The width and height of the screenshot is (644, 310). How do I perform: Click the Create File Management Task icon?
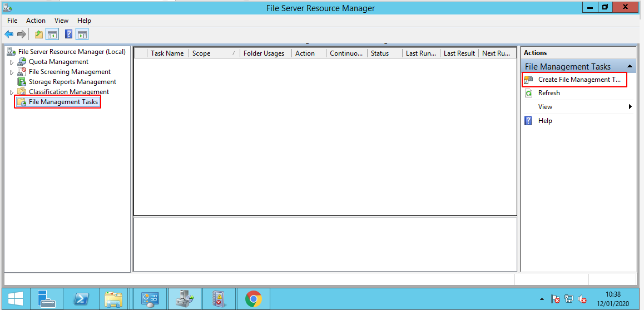(x=529, y=80)
